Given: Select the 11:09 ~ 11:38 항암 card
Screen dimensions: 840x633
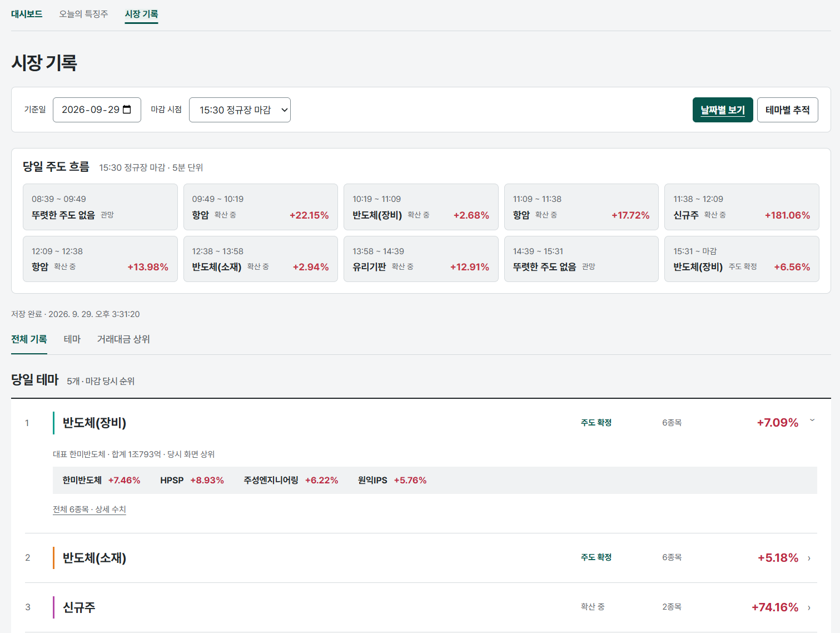Looking at the screenshot, I should (x=581, y=207).
